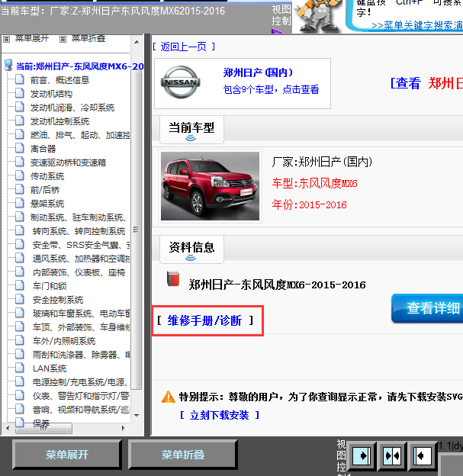Click the page icon next to 发动机结构
This screenshot has width=463, height=476.
20,93
